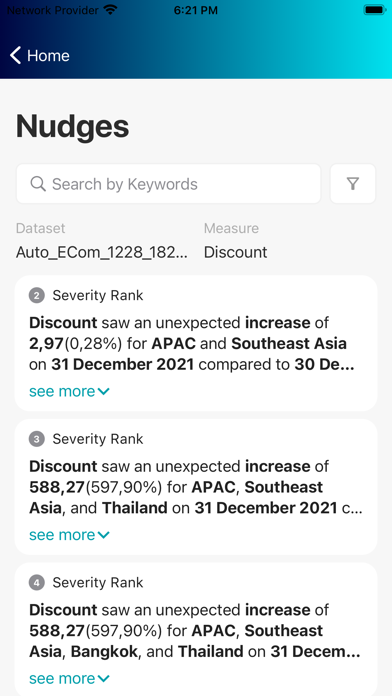
Task: Tap the magnifier icon in search bar
Action: [x=38, y=184]
